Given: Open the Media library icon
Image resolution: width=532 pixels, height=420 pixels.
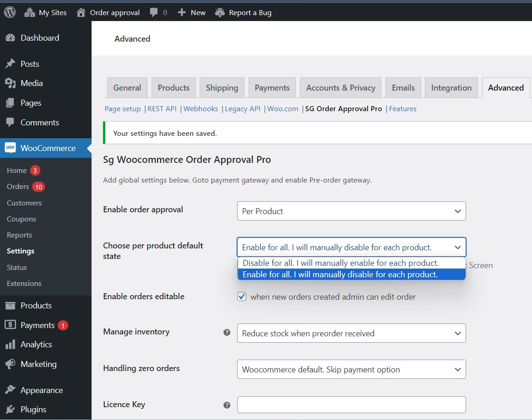Looking at the screenshot, I should point(11,83).
